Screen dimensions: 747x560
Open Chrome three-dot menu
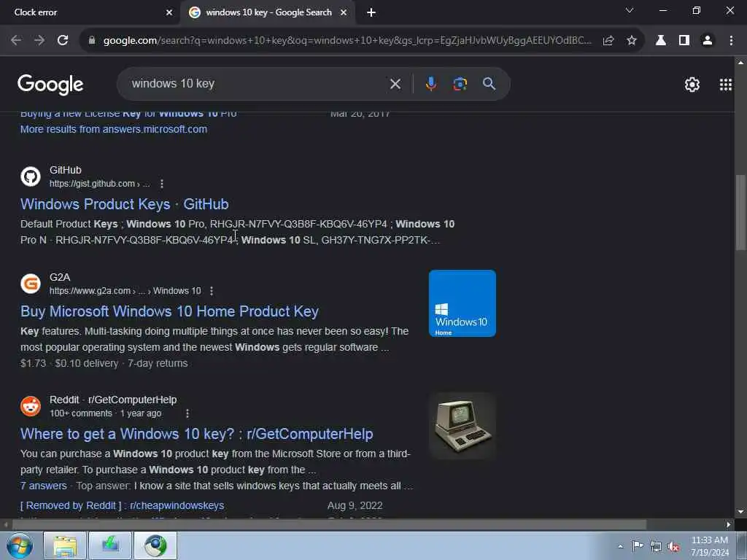731,41
